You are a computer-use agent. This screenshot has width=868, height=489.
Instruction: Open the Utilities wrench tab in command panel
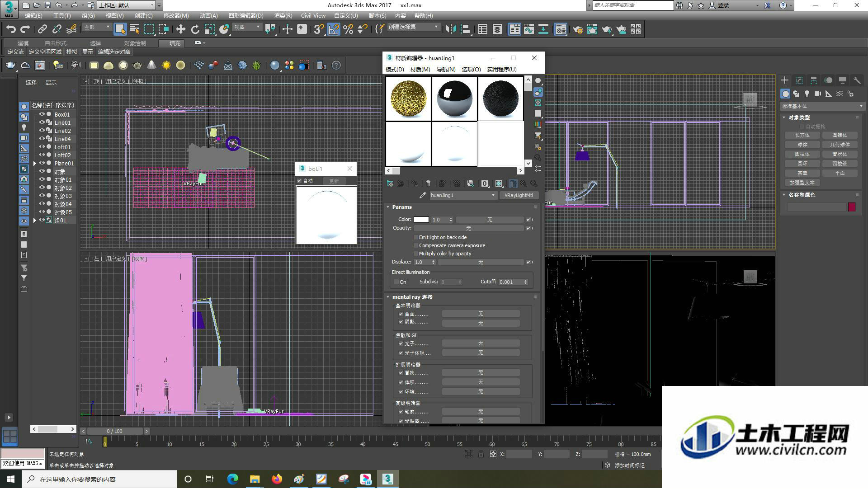point(857,80)
